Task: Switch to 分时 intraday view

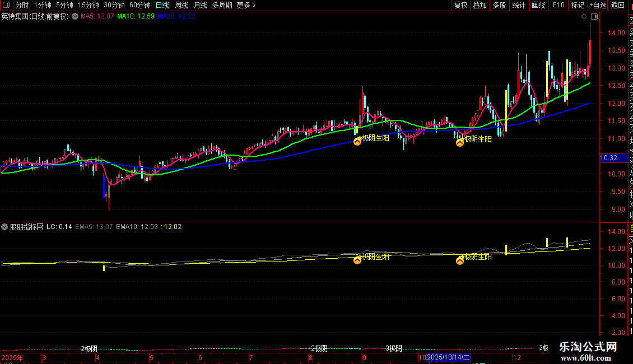Action: [22, 5]
